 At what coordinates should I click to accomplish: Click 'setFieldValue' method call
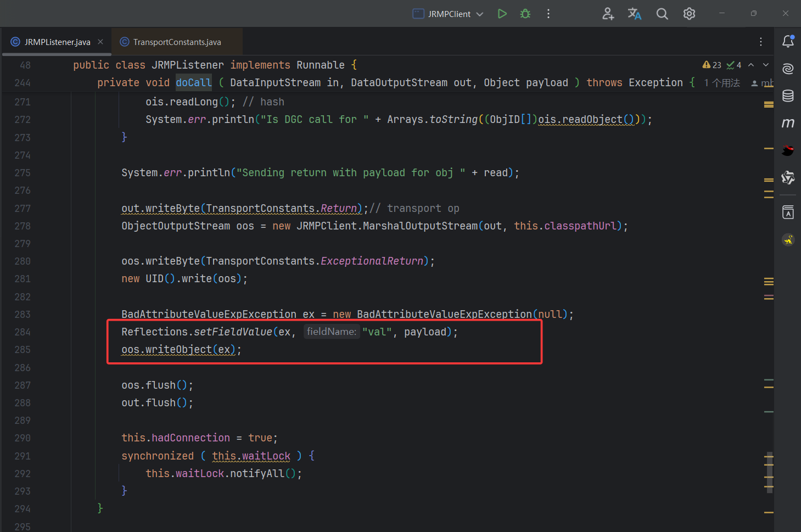coord(233,332)
